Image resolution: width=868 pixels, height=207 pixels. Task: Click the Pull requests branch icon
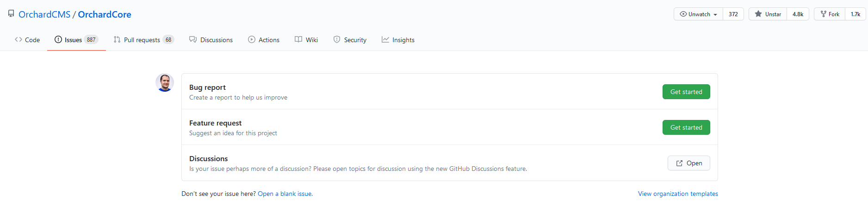[x=117, y=39]
